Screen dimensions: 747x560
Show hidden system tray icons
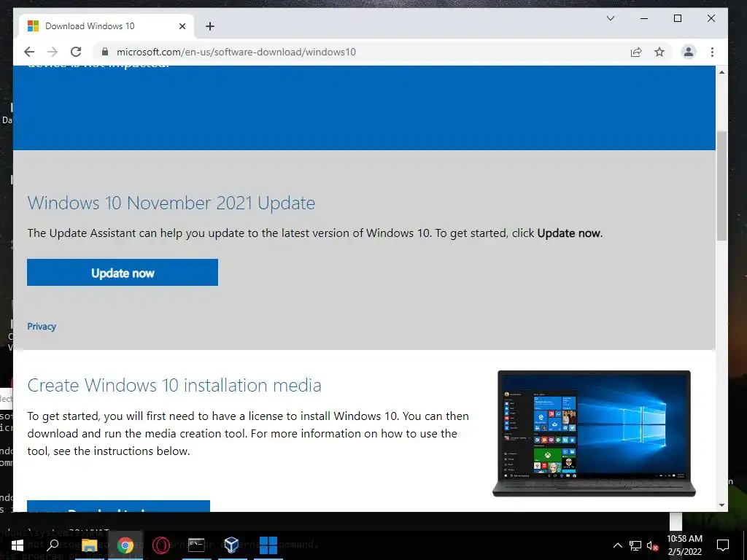tap(617, 545)
